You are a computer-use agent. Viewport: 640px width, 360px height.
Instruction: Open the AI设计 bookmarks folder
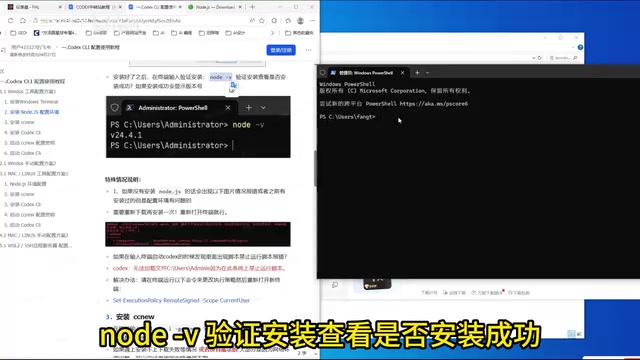pyautogui.click(x=235, y=33)
